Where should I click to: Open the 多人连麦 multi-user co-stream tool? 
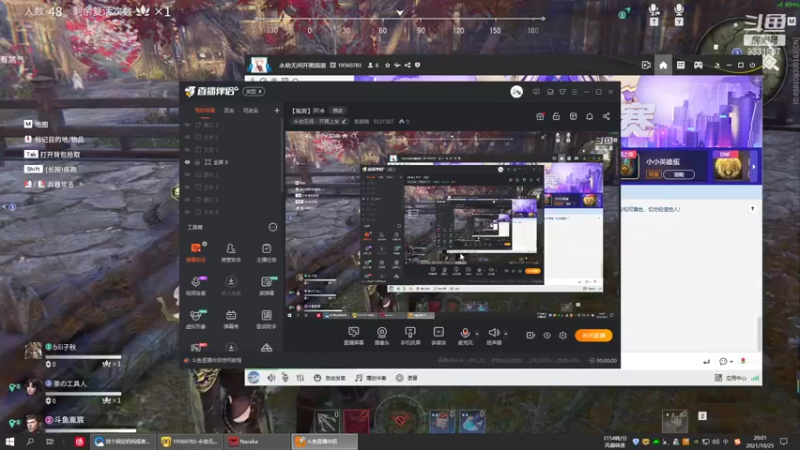[231, 286]
